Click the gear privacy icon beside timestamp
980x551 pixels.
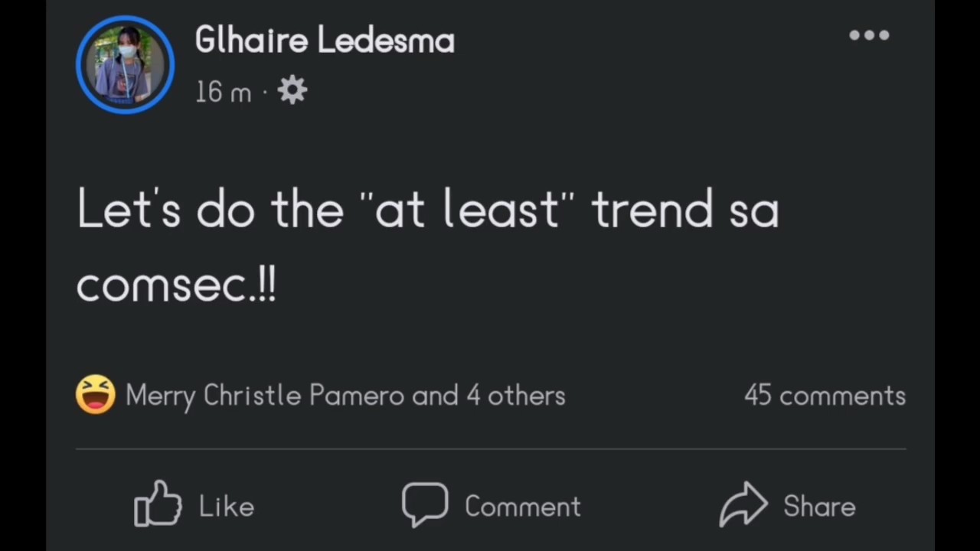click(292, 91)
